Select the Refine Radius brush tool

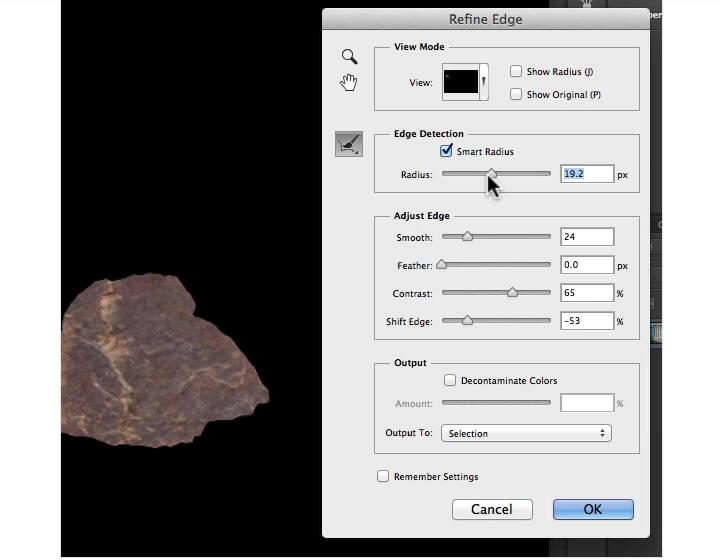(349, 145)
